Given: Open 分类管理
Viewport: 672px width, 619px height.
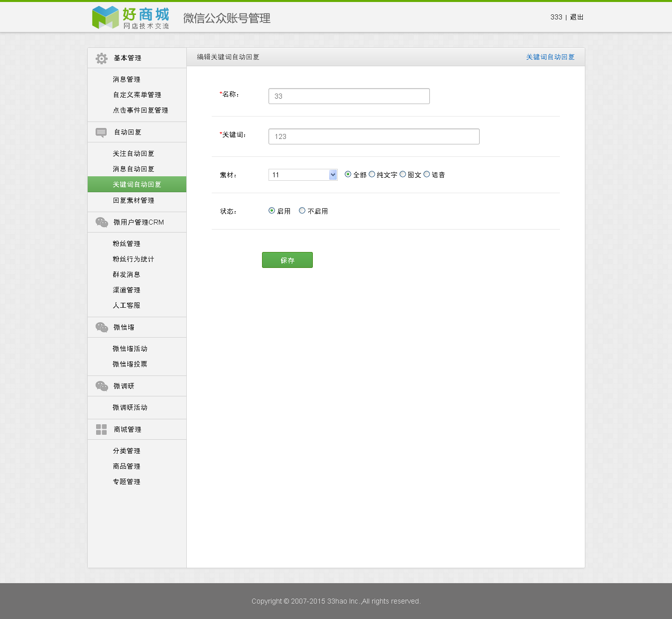Looking at the screenshot, I should [x=127, y=451].
